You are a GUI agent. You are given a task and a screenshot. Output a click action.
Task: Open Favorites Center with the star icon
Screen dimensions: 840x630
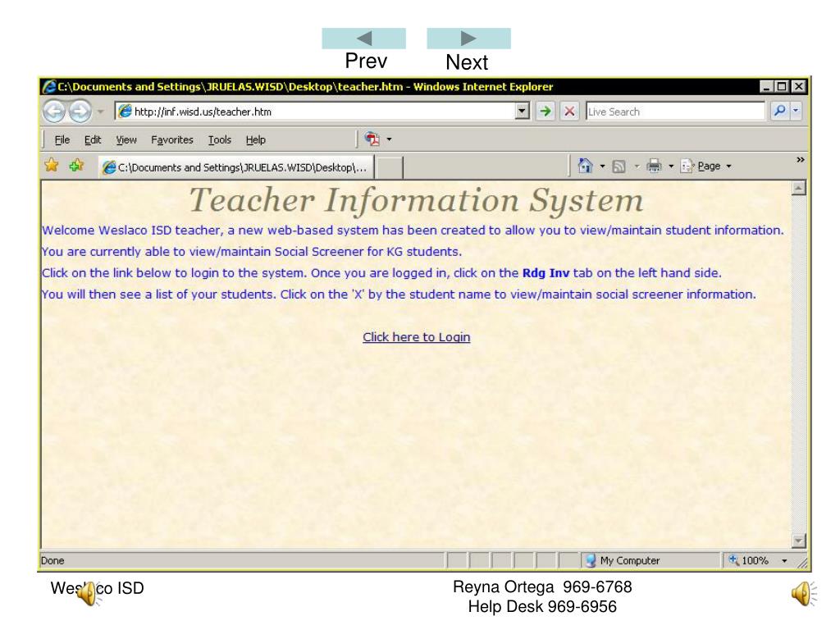(x=52, y=165)
